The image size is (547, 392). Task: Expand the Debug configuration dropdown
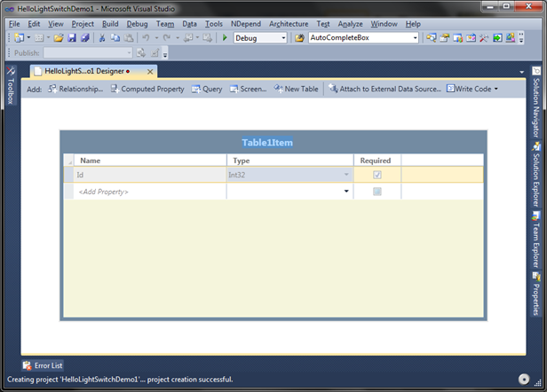coord(283,37)
